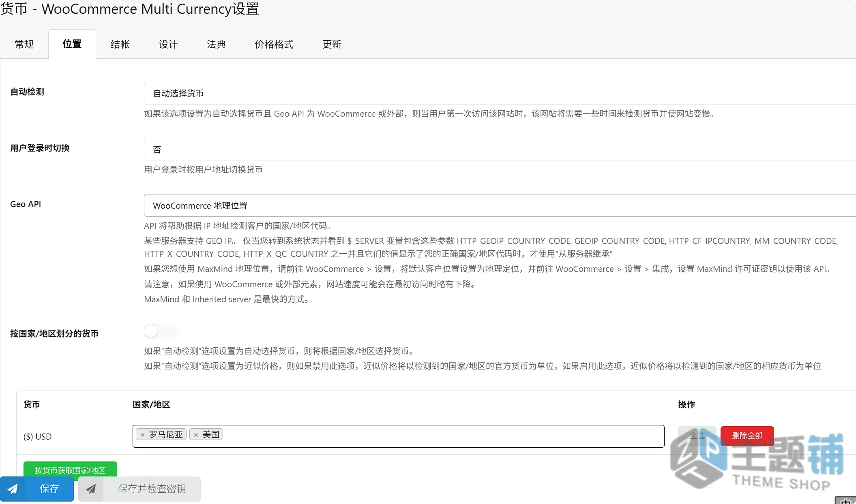Toggle 按国家/地区划分的货币 switch
Viewport: 856px width, 504px height.
(x=161, y=331)
